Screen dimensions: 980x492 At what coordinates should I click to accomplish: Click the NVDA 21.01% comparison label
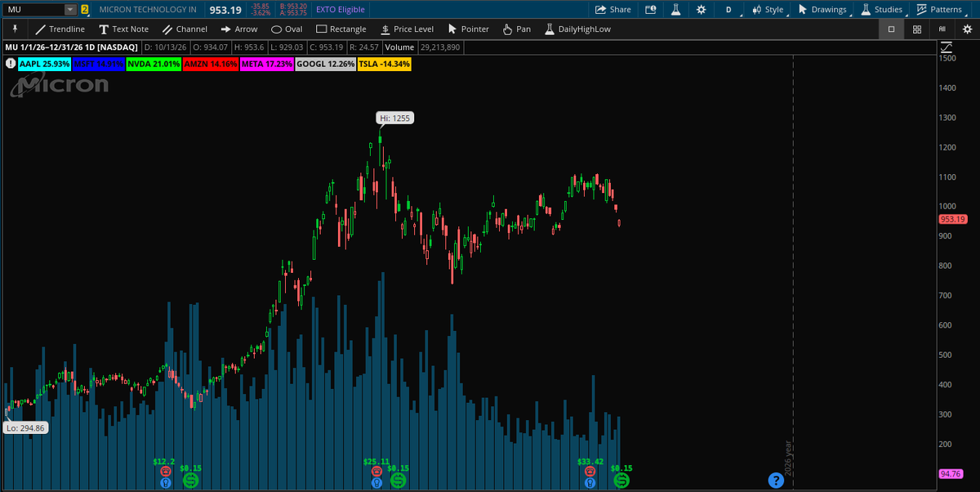pos(154,63)
